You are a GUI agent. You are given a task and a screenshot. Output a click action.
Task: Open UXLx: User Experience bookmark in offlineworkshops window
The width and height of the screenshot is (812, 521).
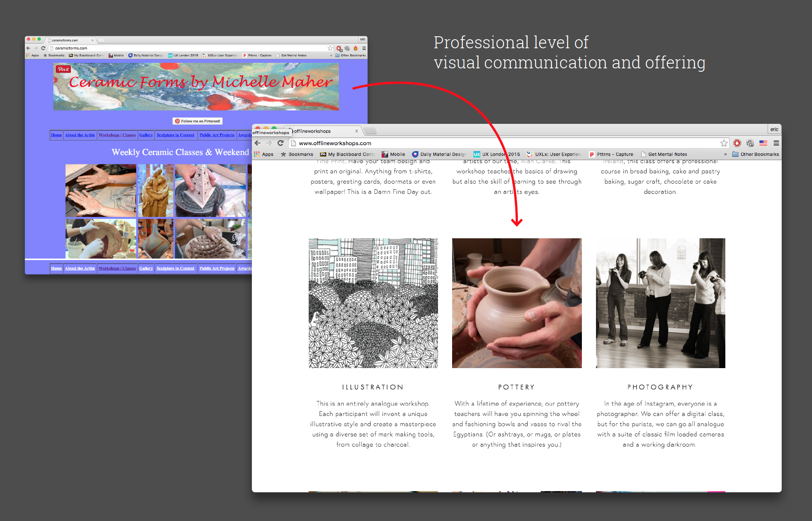click(x=554, y=154)
